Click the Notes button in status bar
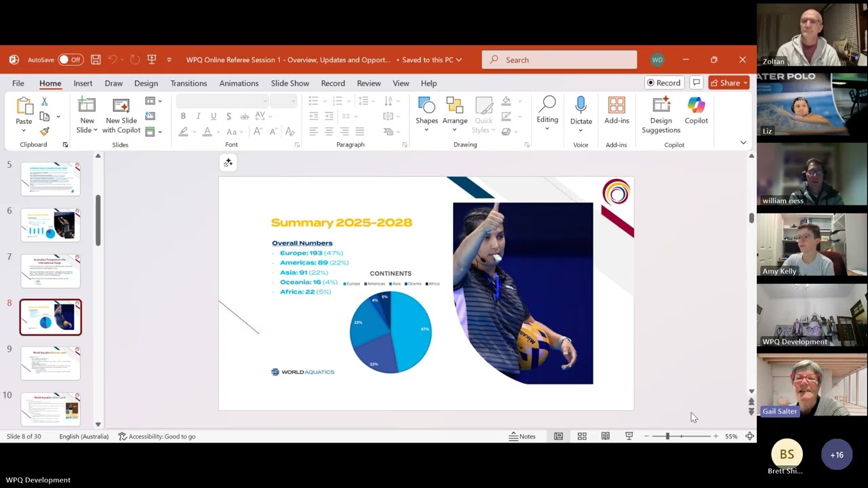The height and width of the screenshot is (488, 868). click(522, 436)
